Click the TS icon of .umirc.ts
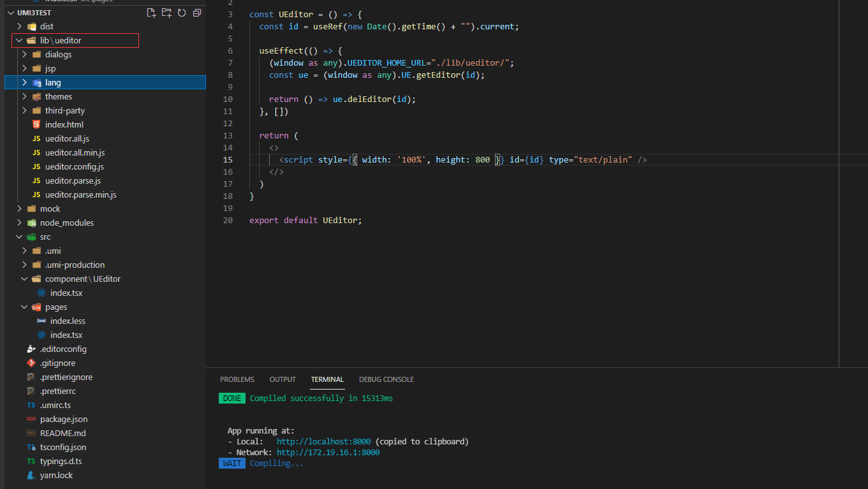Image resolution: width=868 pixels, height=489 pixels. [x=31, y=405]
